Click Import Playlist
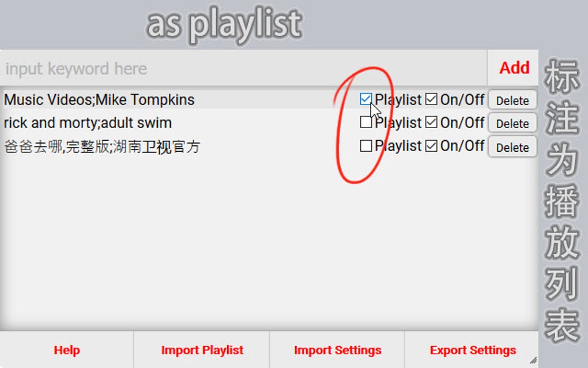Image resolution: width=588 pixels, height=368 pixels. (x=202, y=350)
